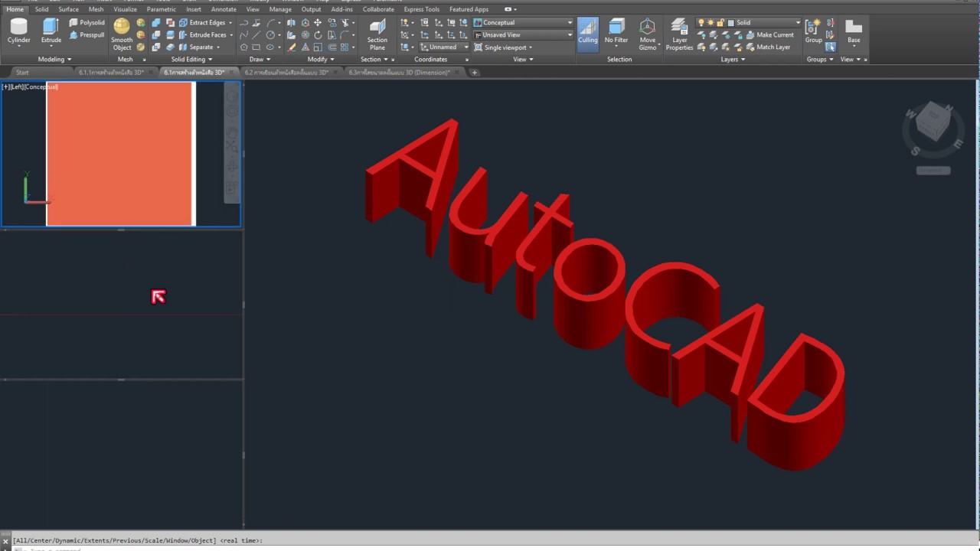This screenshot has height=551, width=980.
Task: Open the 6.3 3D (Dimension) drawing tab
Action: pos(400,73)
